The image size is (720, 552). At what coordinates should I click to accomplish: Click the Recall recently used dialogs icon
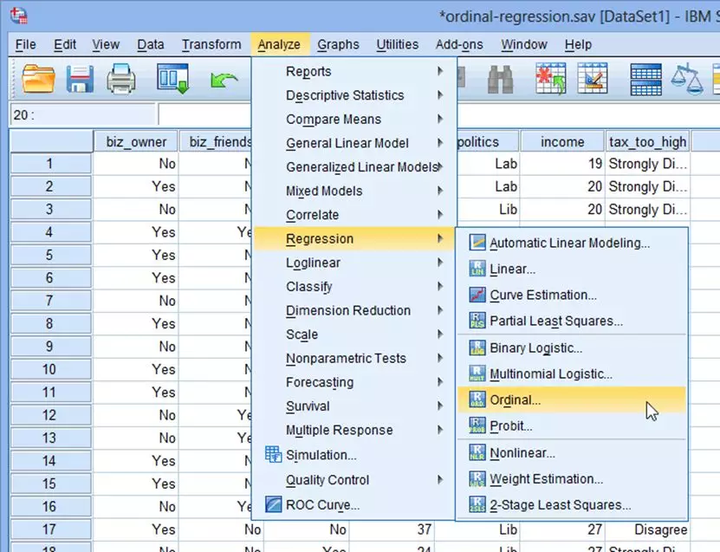coord(173,79)
